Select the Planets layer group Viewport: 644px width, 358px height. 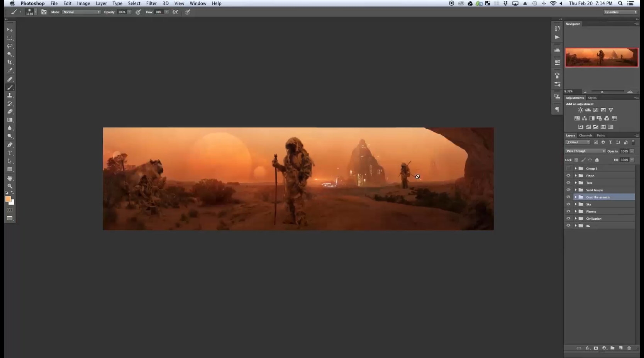pos(604,211)
